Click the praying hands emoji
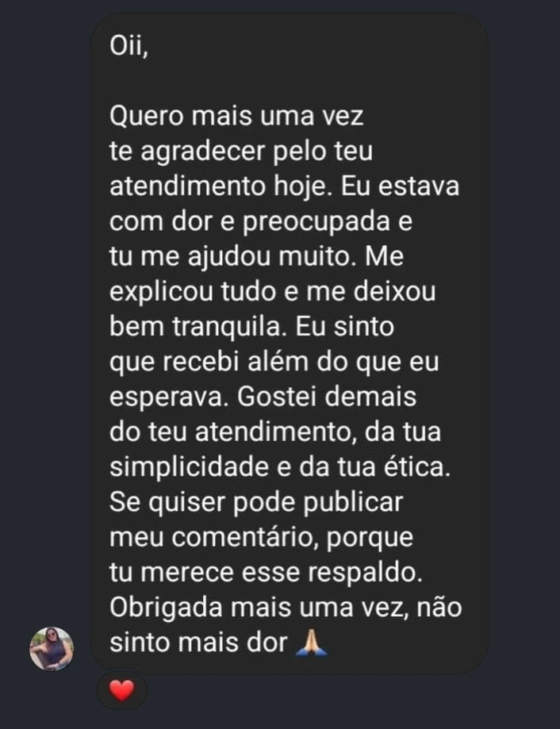 tap(310, 643)
